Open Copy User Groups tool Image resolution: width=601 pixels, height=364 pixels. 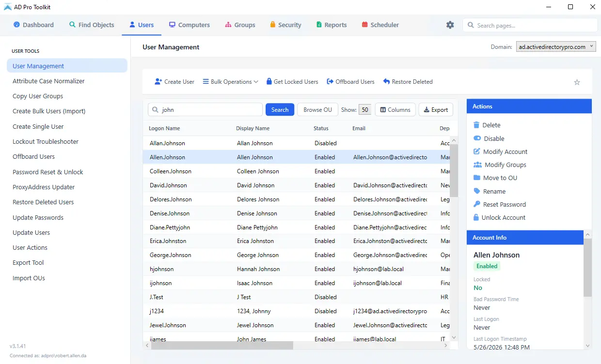point(67,96)
